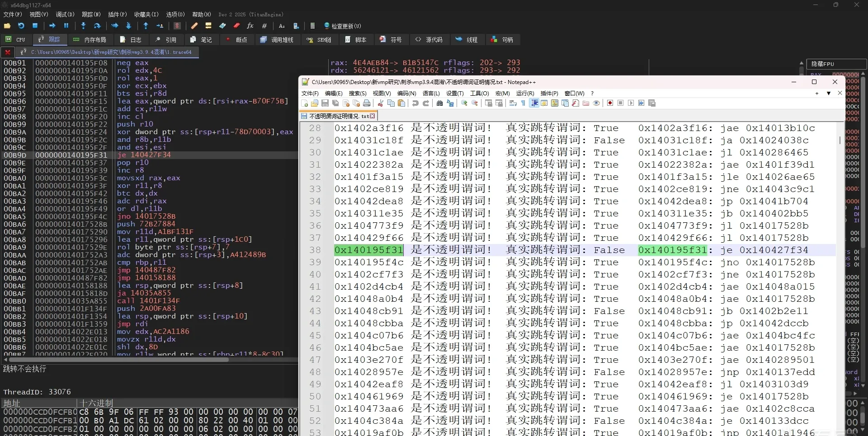868x436 pixels.
Task: Click the 隐藏FPU button
Action: [836, 64]
